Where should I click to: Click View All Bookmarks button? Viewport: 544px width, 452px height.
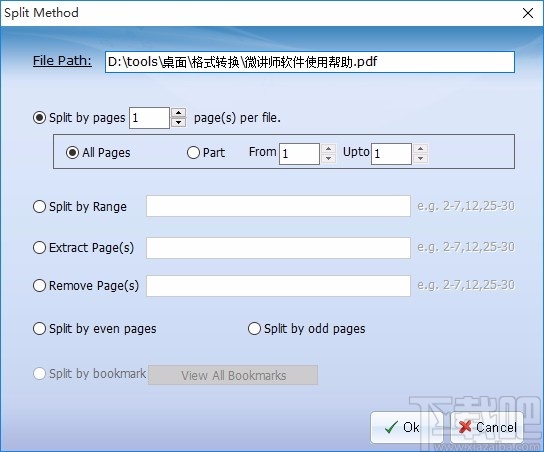click(233, 375)
